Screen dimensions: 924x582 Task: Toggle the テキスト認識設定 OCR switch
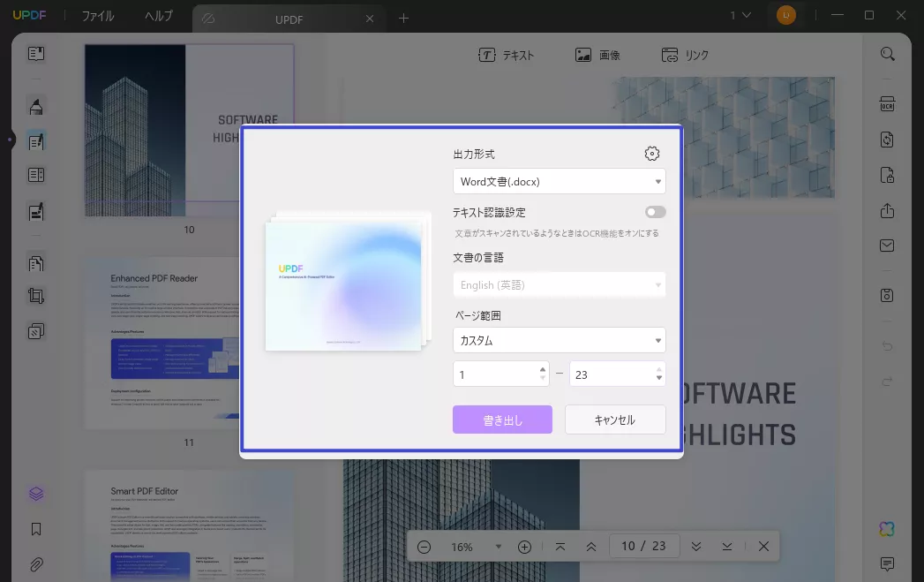656,212
